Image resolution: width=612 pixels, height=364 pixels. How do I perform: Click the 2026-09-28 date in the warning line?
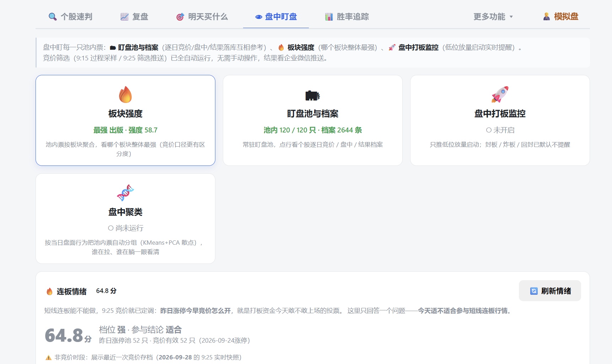click(175, 358)
